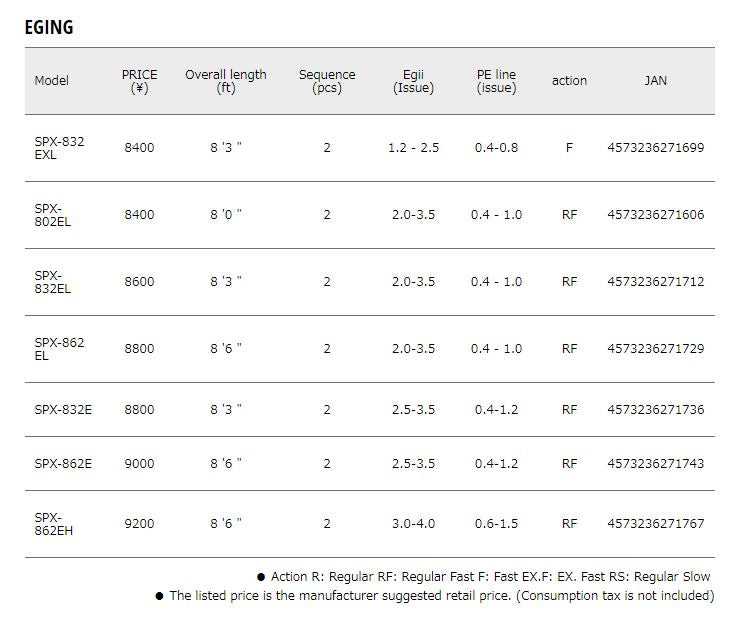Screen dimensions: 741x628
Task: Select the SPX-862EH model name
Action: click(54, 524)
